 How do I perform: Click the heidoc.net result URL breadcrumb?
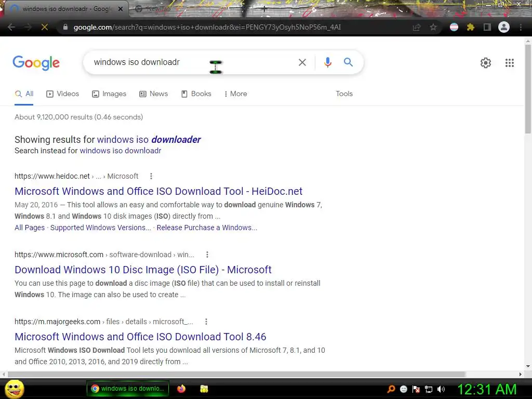click(76, 176)
